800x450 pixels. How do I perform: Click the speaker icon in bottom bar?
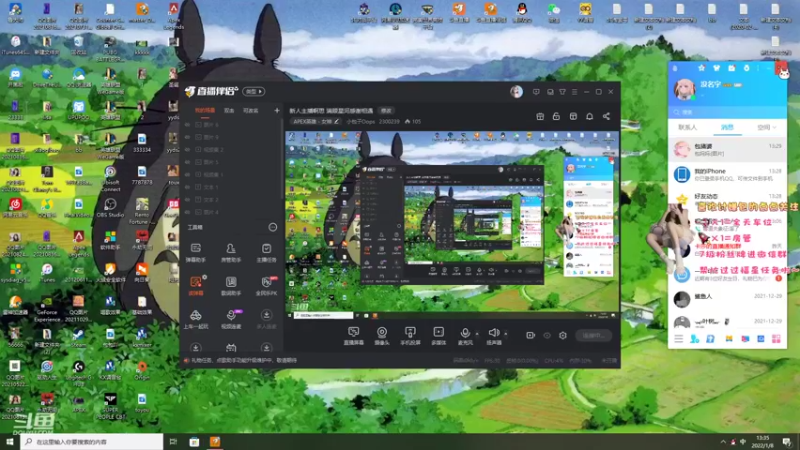coord(493,333)
